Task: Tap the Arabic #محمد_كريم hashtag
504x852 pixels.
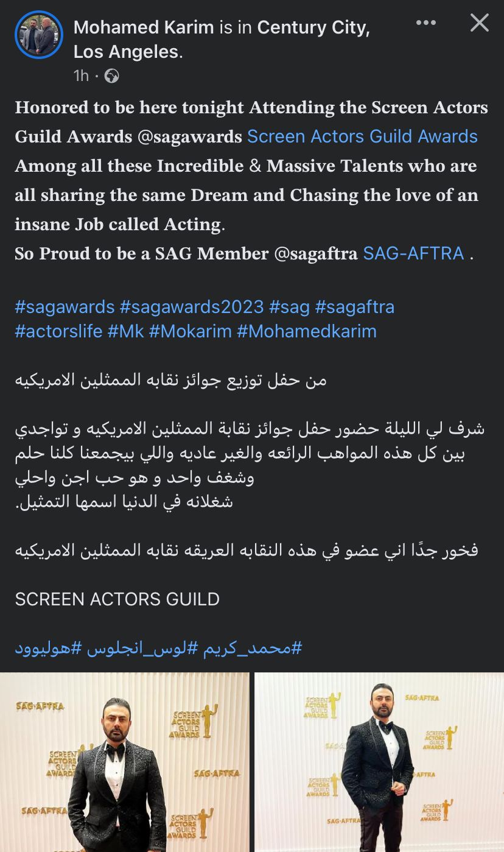Action: pos(253,648)
